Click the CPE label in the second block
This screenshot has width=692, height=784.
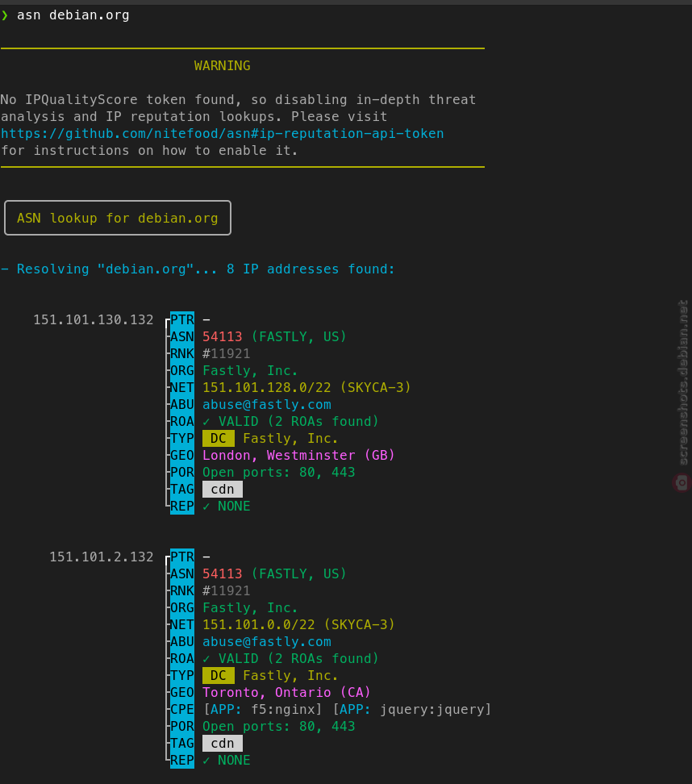tap(182, 710)
